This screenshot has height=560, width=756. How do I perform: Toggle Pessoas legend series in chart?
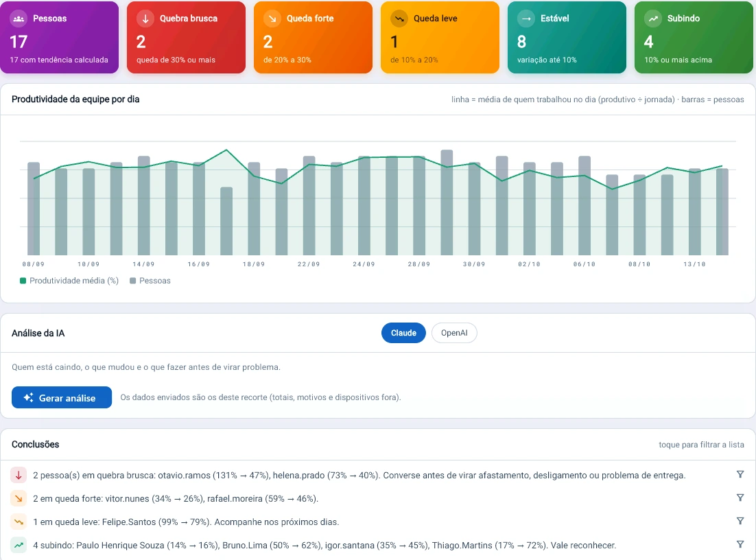pos(150,281)
